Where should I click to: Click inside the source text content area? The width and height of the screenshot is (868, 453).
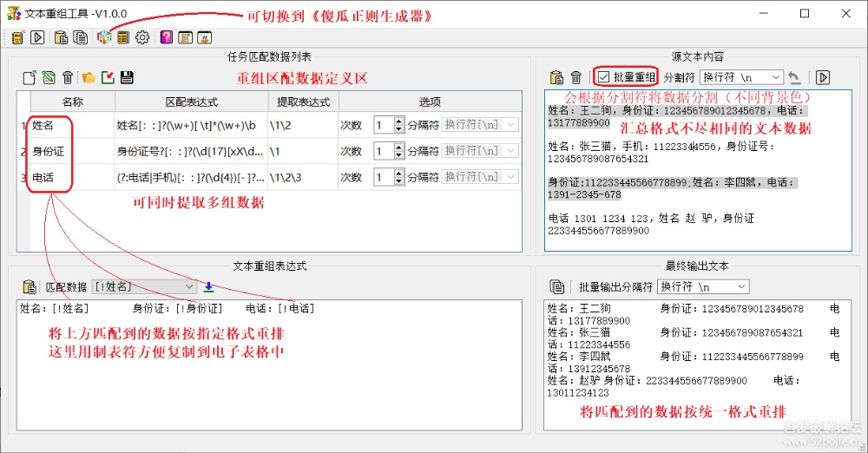coord(698,171)
